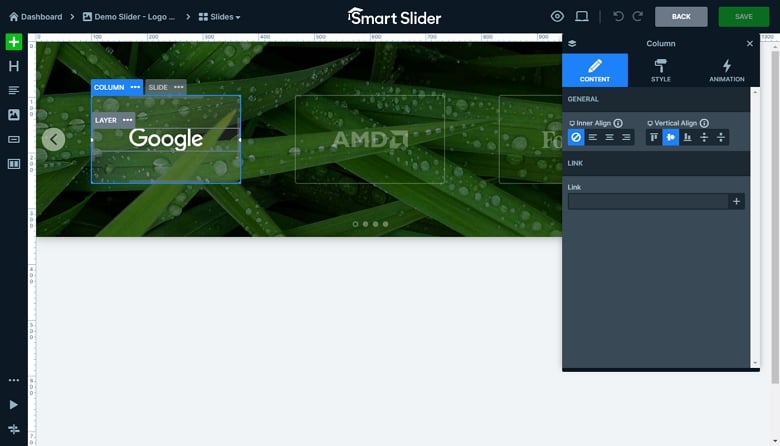This screenshot has height=446, width=780.
Task: Collapse the LINK section header
Action: coord(656,163)
